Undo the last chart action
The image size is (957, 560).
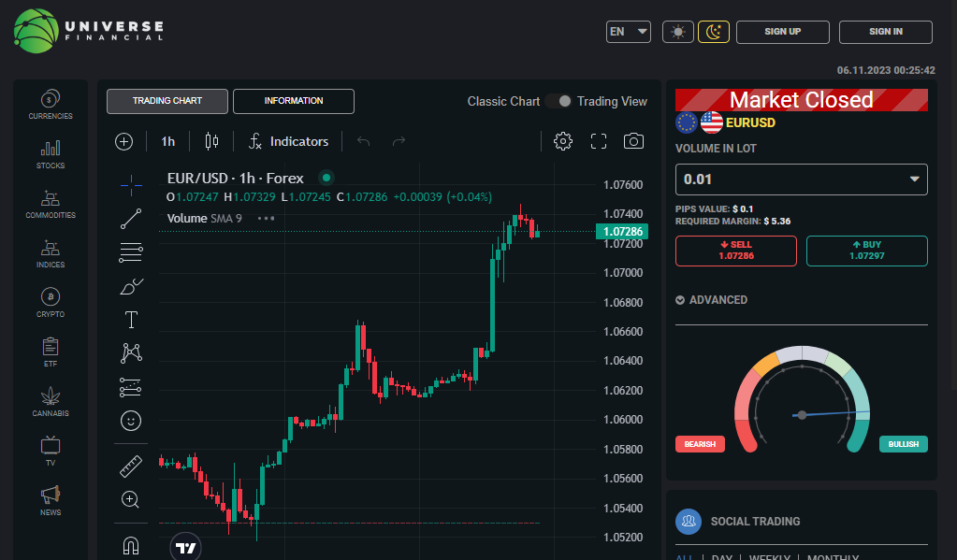(x=364, y=141)
